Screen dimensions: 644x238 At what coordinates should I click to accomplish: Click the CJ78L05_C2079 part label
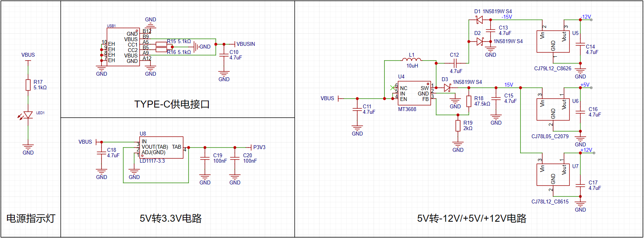550,137
